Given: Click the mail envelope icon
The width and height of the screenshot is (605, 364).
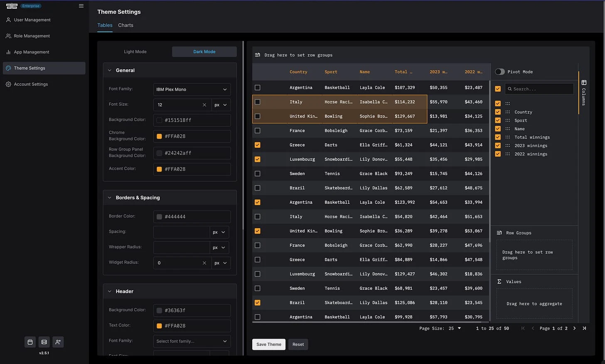Looking at the screenshot, I should pos(44,342).
